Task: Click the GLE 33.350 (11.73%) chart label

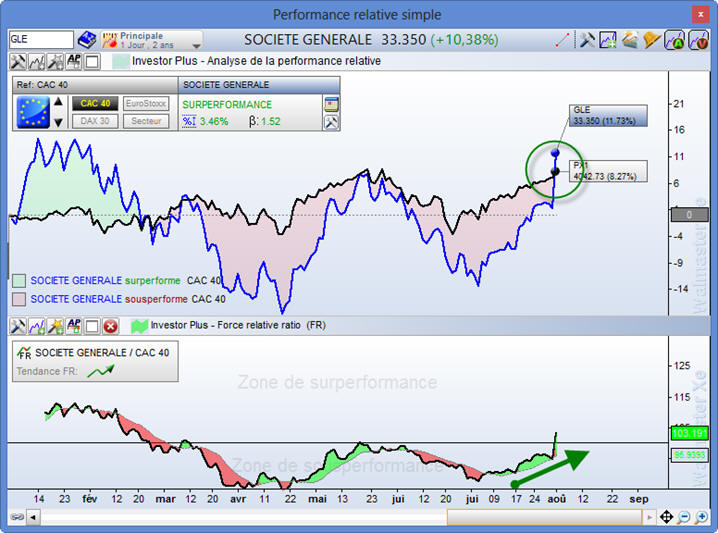Action: pyautogui.click(x=608, y=115)
